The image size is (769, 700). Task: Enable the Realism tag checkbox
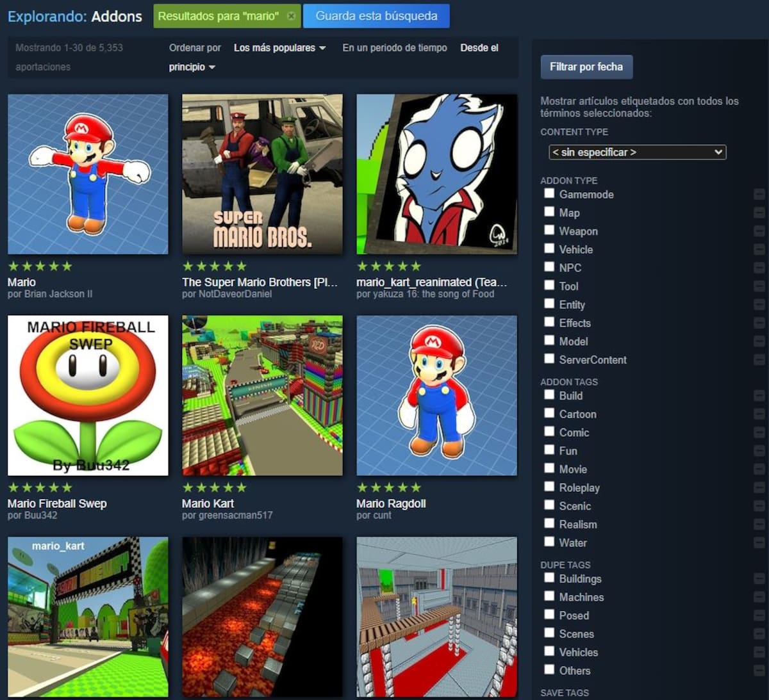tap(549, 523)
